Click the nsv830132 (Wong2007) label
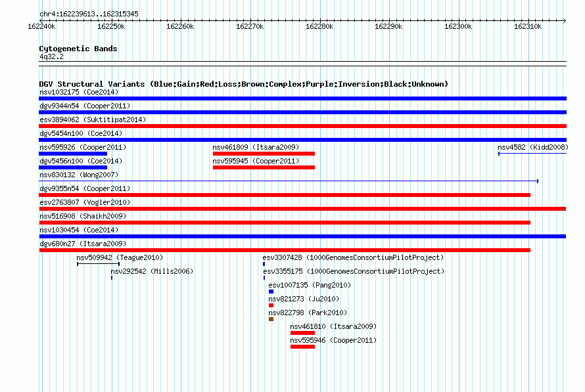This screenshot has height=392, width=585. pos(79,175)
